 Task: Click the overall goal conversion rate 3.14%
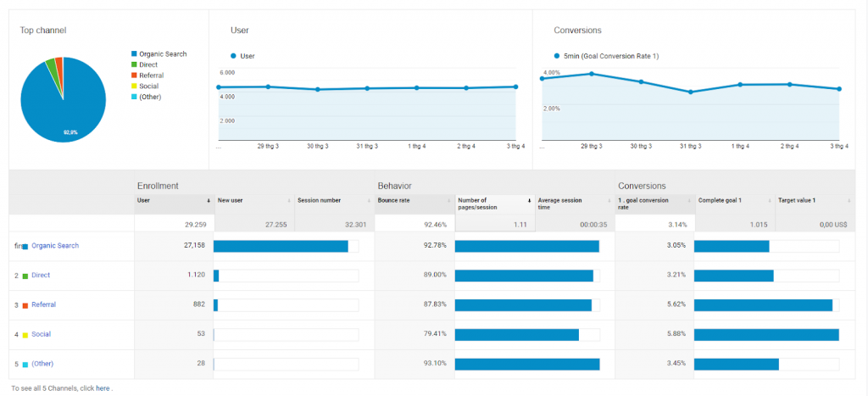coord(676,226)
